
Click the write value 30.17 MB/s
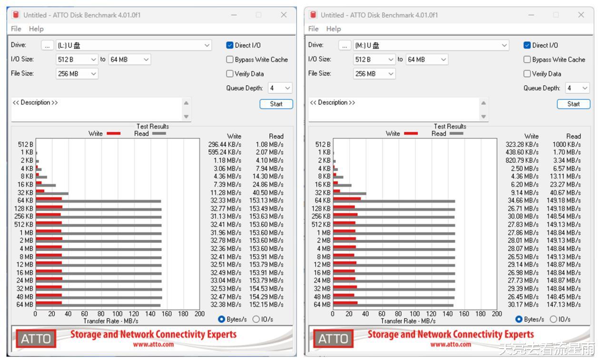(x=523, y=305)
